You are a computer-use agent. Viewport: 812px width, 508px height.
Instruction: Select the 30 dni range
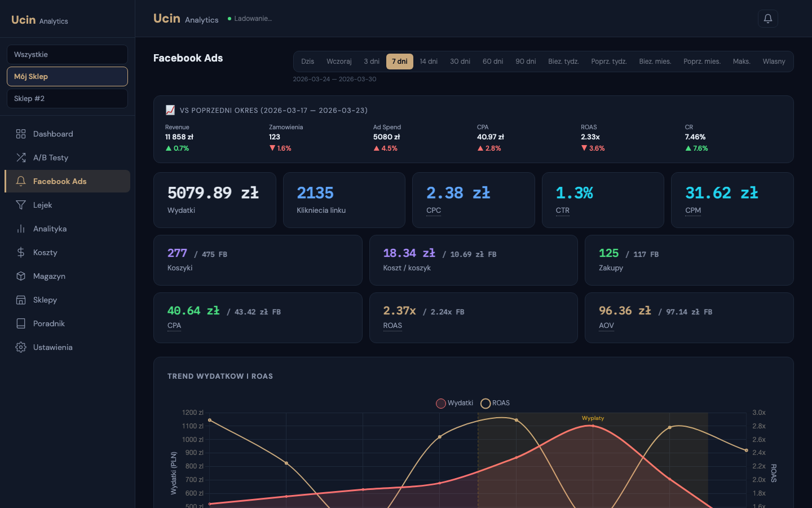[x=460, y=62]
